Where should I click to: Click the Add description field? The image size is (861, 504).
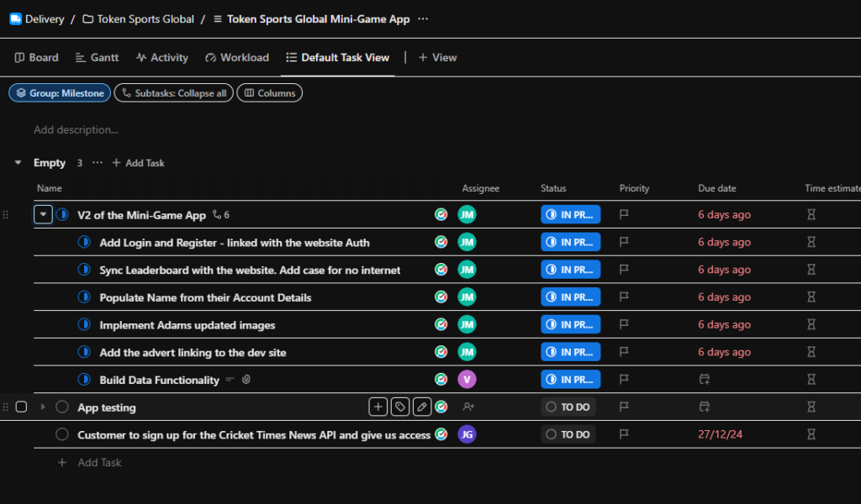click(76, 130)
